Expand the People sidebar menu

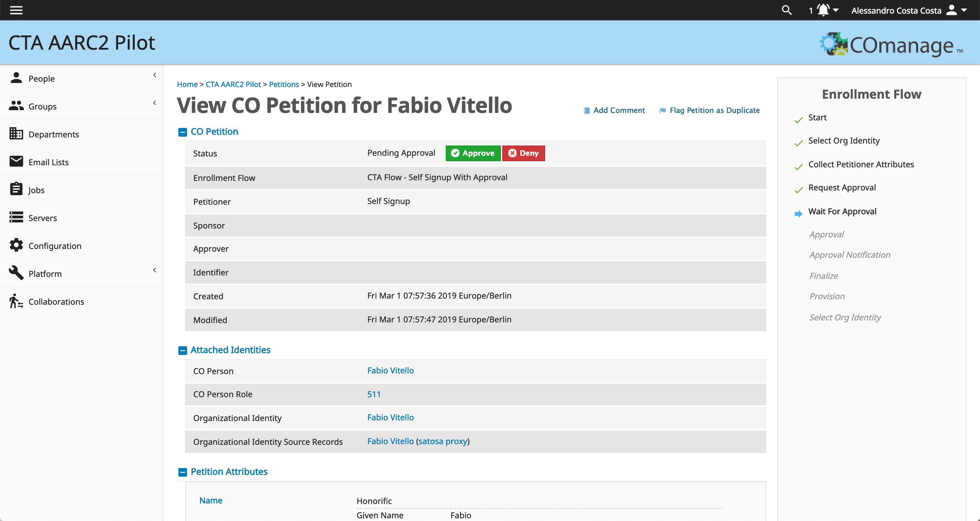[x=81, y=78]
